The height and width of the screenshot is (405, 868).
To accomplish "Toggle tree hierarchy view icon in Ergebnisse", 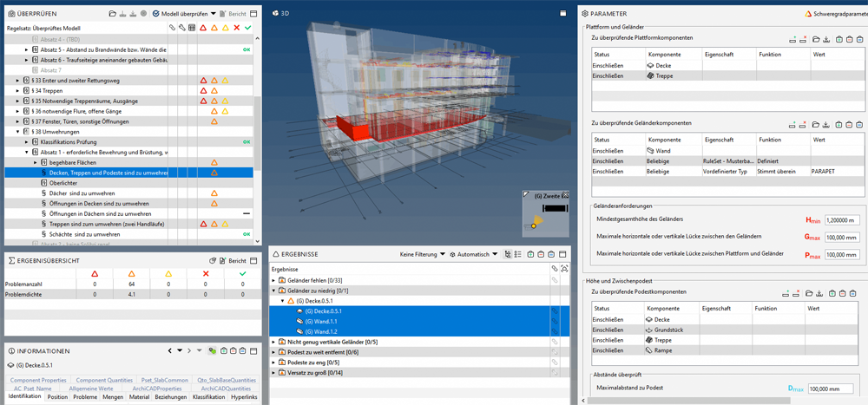I will pos(508,254).
